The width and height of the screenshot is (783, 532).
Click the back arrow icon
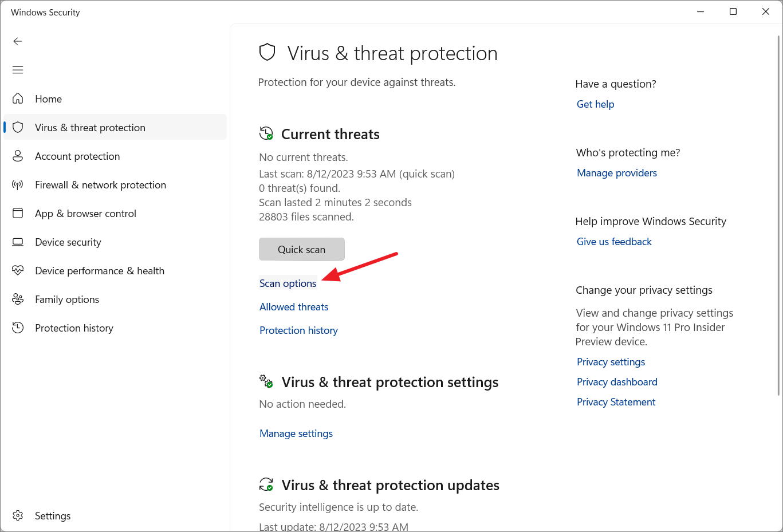coord(18,41)
